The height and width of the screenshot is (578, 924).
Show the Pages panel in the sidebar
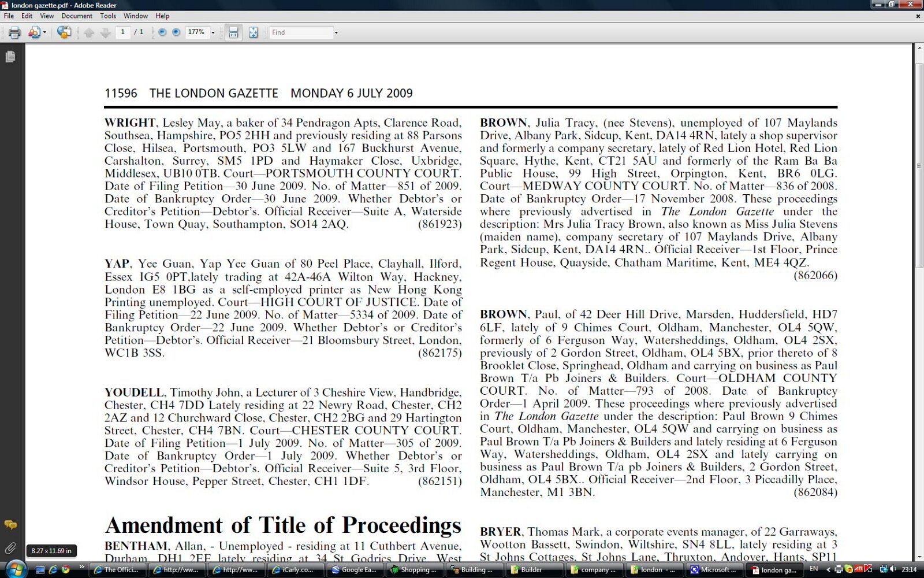[x=10, y=57]
